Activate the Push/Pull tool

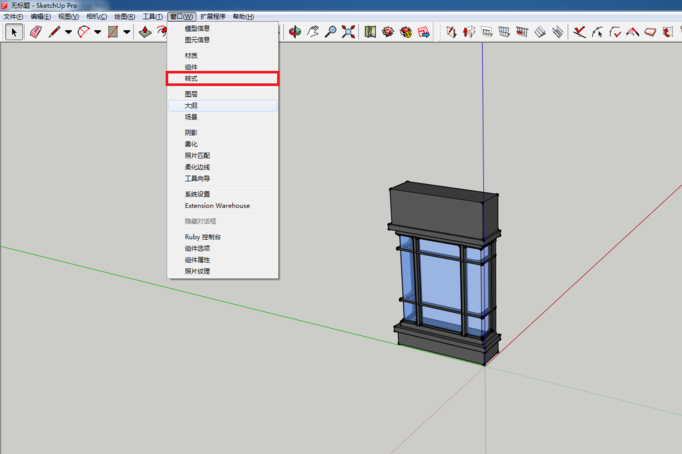click(145, 32)
